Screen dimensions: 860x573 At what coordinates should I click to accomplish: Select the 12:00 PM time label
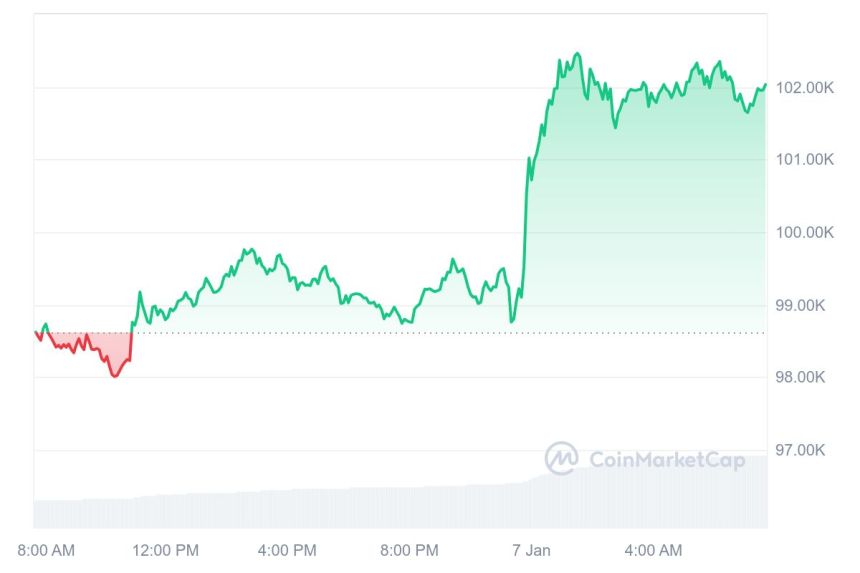[167, 550]
